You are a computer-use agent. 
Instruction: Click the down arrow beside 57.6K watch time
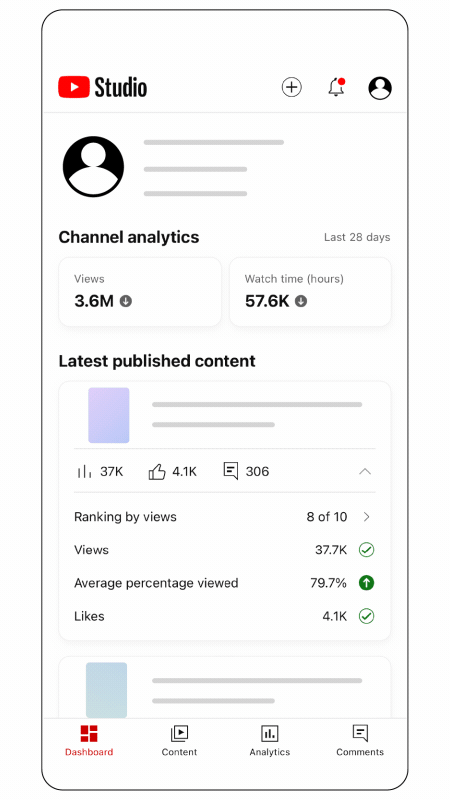pos(301,301)
